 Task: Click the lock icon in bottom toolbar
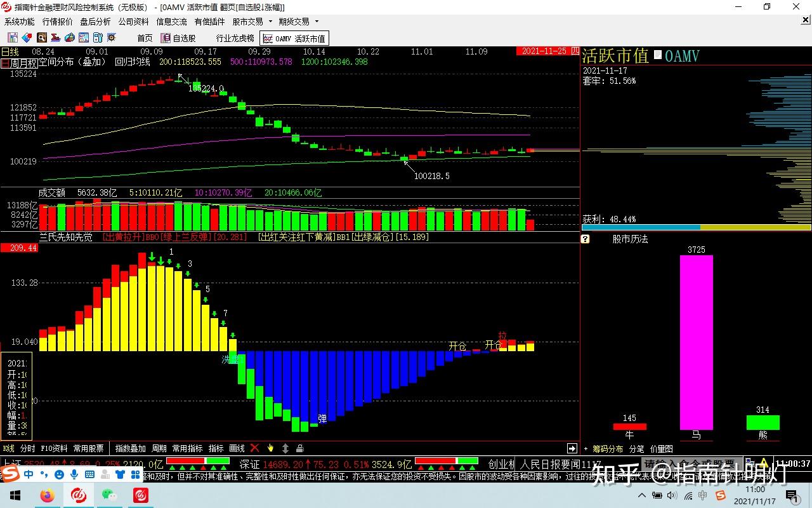pyautogui.click(x=300, y=448)
